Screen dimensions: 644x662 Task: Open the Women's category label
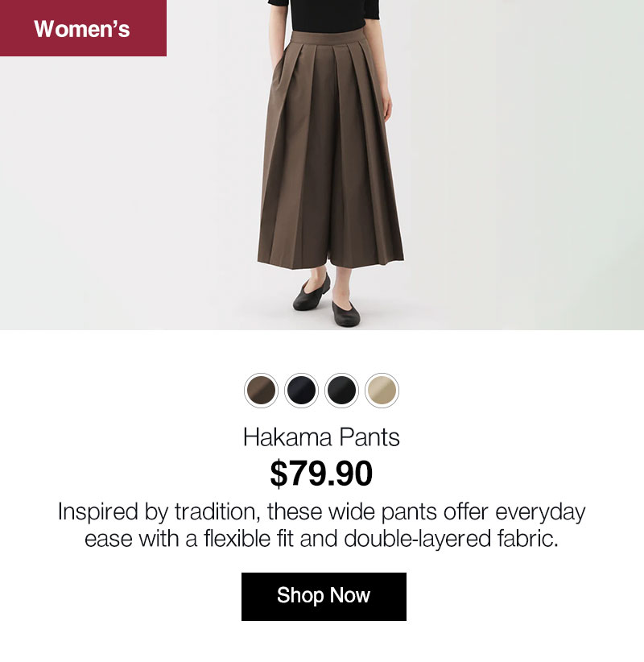83,28
